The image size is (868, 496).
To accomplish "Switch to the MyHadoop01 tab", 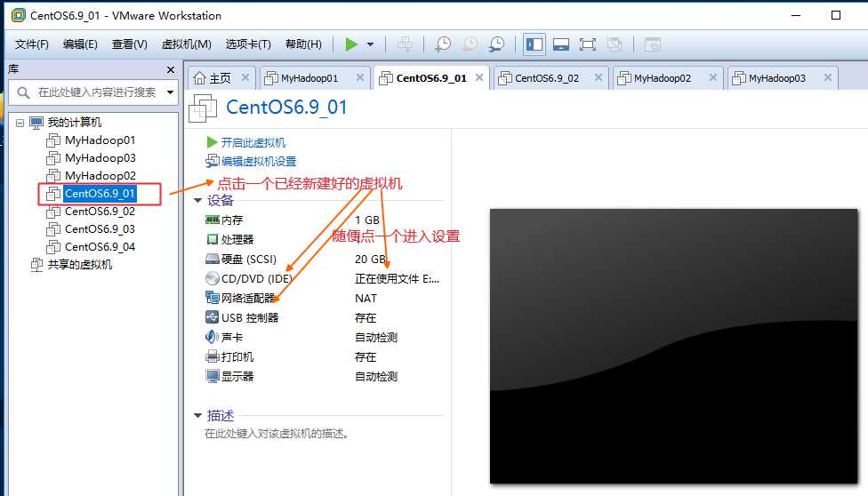I will click(309, 78).
